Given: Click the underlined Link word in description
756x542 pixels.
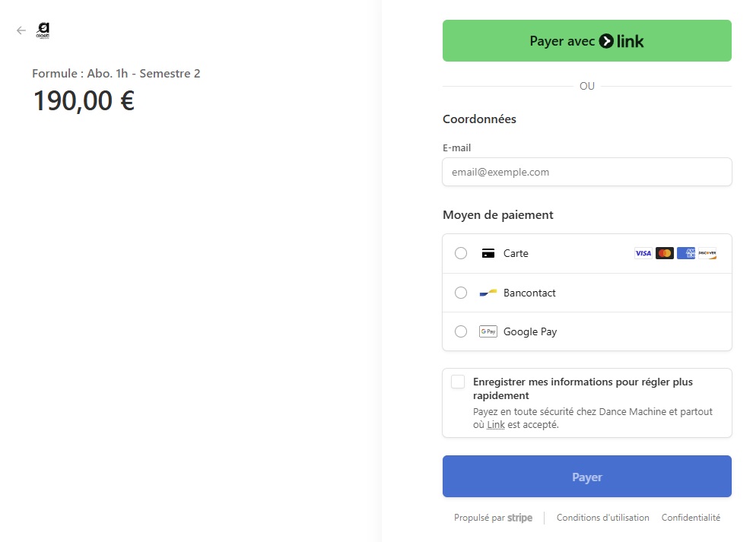Looking at the screenshot, I should point(496,425).
